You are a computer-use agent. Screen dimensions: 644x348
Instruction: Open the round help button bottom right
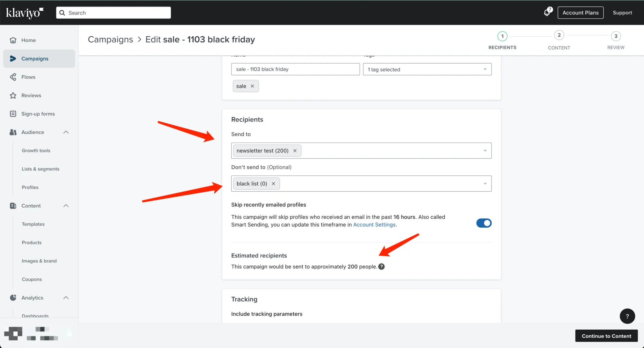(x=627, y=316)
